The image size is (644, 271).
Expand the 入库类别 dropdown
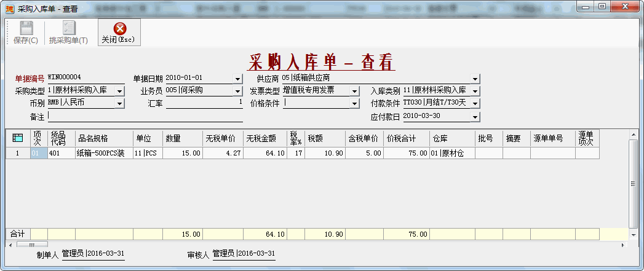coord(475,91)
